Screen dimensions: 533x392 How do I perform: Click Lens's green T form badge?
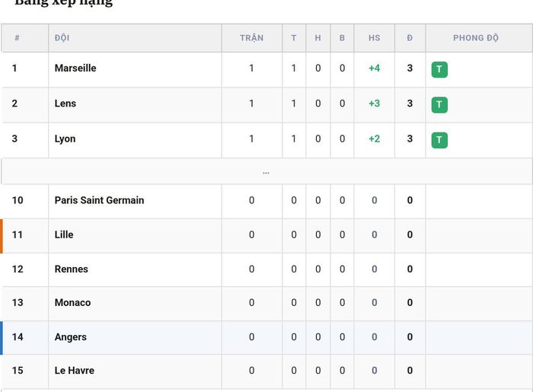(439, 104)
